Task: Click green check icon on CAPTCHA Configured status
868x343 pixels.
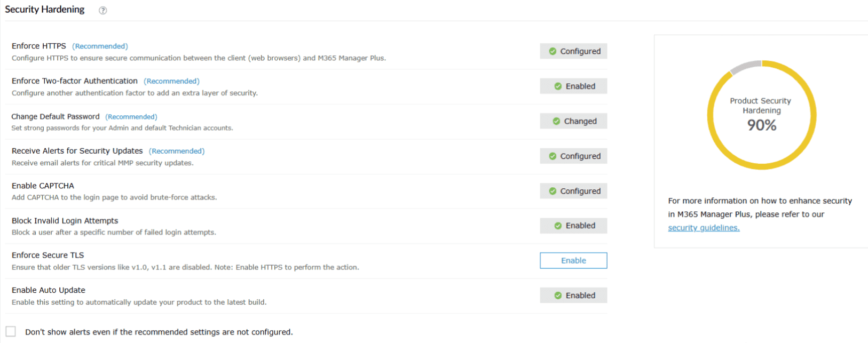Action: point(553,191)
